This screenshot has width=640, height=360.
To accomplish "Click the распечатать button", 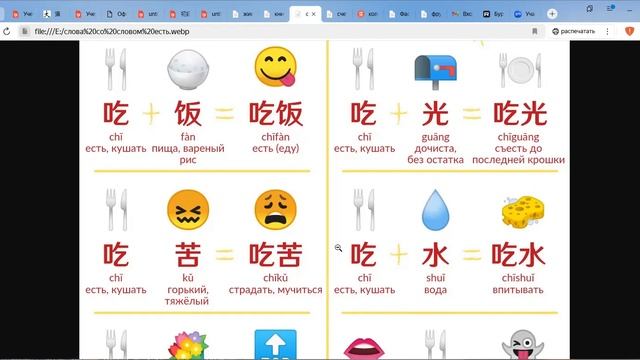I will pos(573,31).
